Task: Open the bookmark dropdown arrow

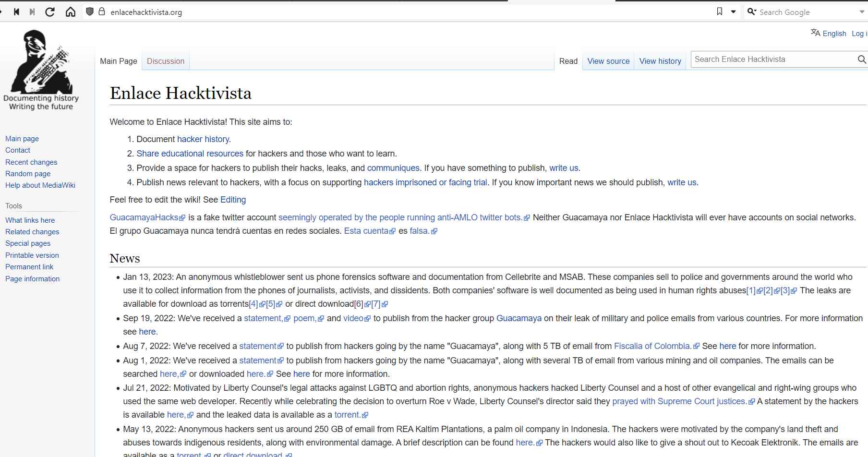Action: (x=733, y=12)
